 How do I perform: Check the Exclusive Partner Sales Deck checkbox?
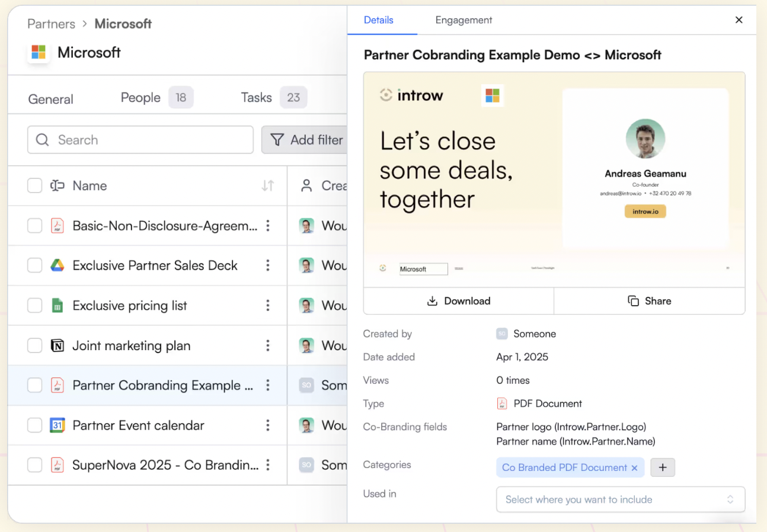coord(35,265)
